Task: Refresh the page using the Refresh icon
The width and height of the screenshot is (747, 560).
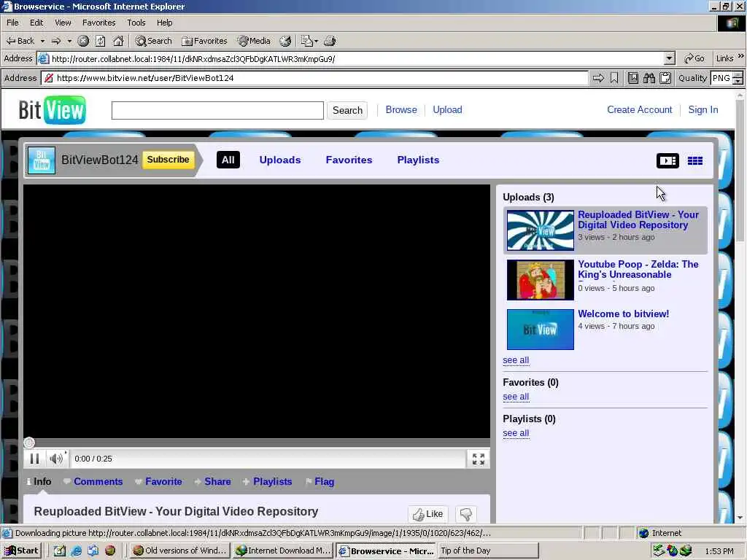Action: tap(100, 41)
